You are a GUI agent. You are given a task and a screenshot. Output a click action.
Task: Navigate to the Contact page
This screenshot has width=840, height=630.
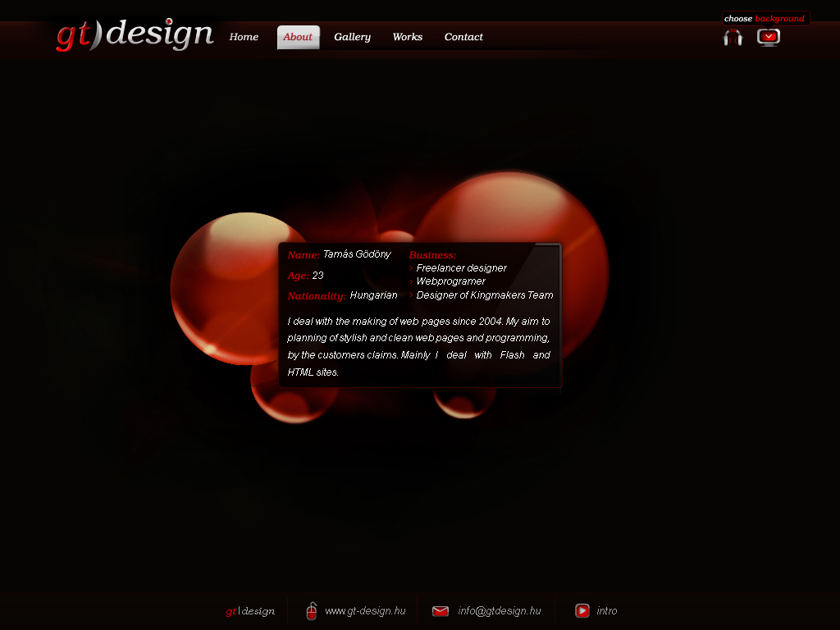click(463, 37)
